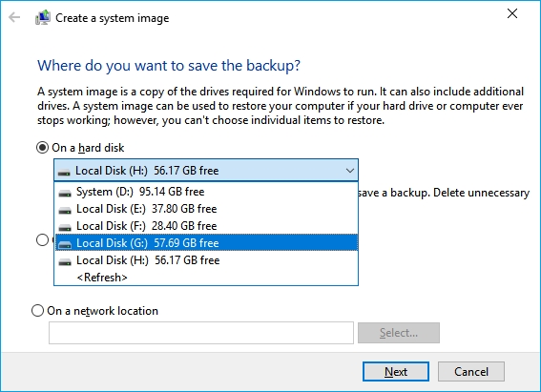Click the drive icon beside System (D:)
Screen dimensions: 541x392
(65, 193)
